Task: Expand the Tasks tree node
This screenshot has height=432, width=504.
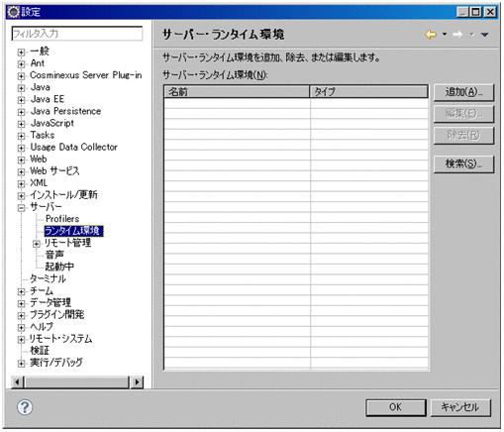Action: pyautogui.click(x=21, y=136)
